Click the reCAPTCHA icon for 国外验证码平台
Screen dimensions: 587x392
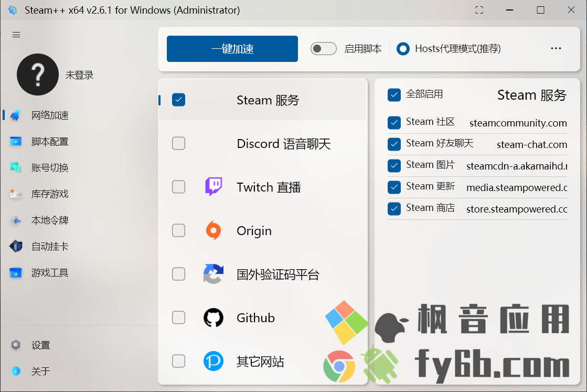tap(214, 274)
